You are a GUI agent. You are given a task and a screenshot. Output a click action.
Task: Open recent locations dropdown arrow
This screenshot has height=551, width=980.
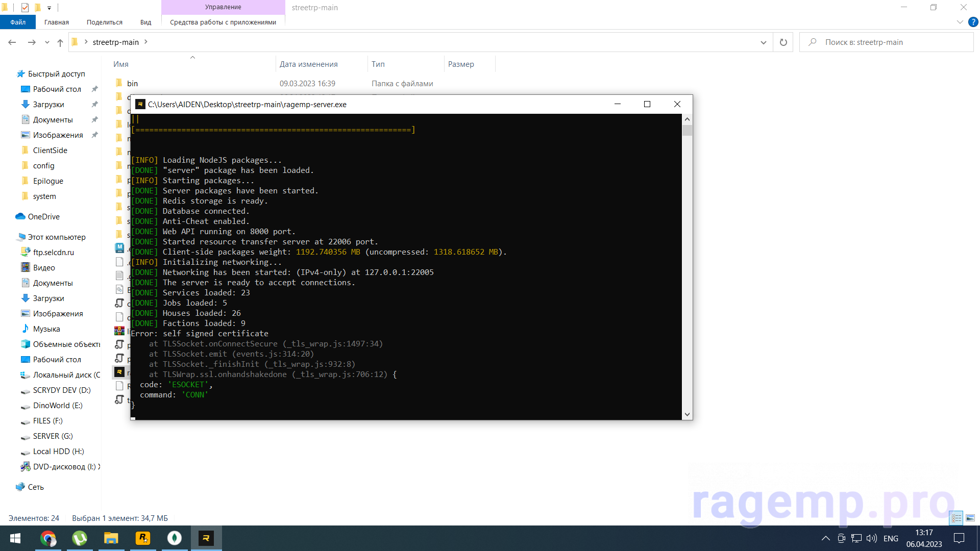(47, 42)
